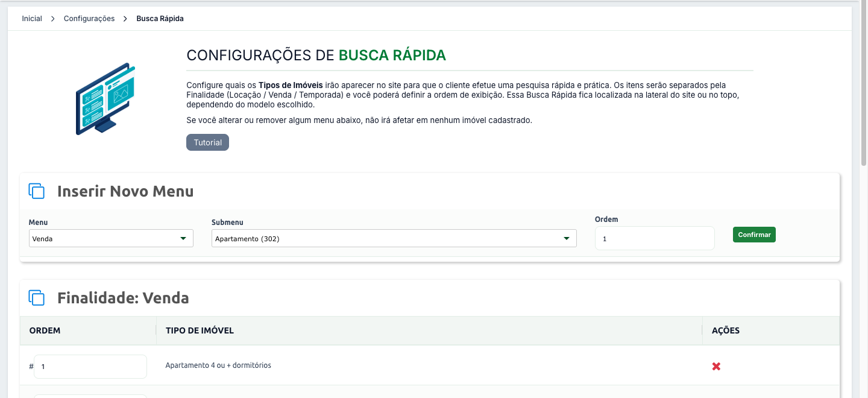Go to Inicial breadcrumb
This screenshot has height=398, width=868.
(32, 19)
